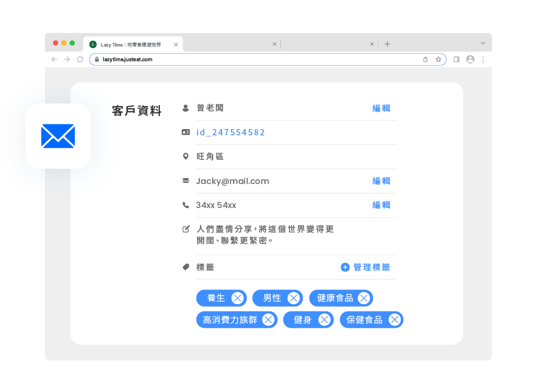Viewport: 533px width, 392px height.
Task: Click the blue mail envelope icon
Action: click(x=58, y=136)
